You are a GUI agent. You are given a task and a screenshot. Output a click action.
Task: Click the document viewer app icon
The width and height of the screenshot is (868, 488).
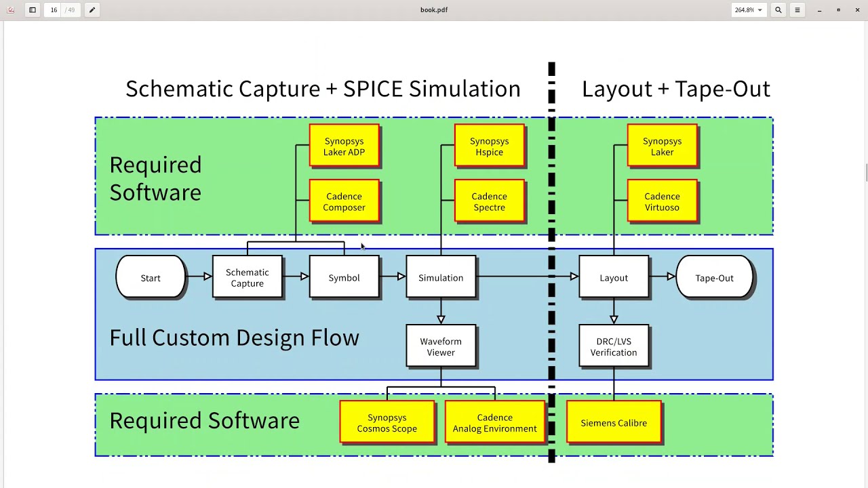click(x=10, y=10)
